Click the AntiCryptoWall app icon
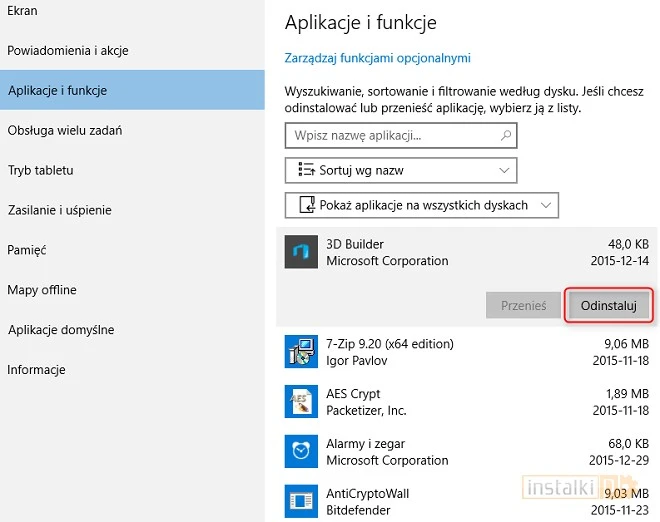660x522 pixels. pyautogui.click(x=300, y=501)
